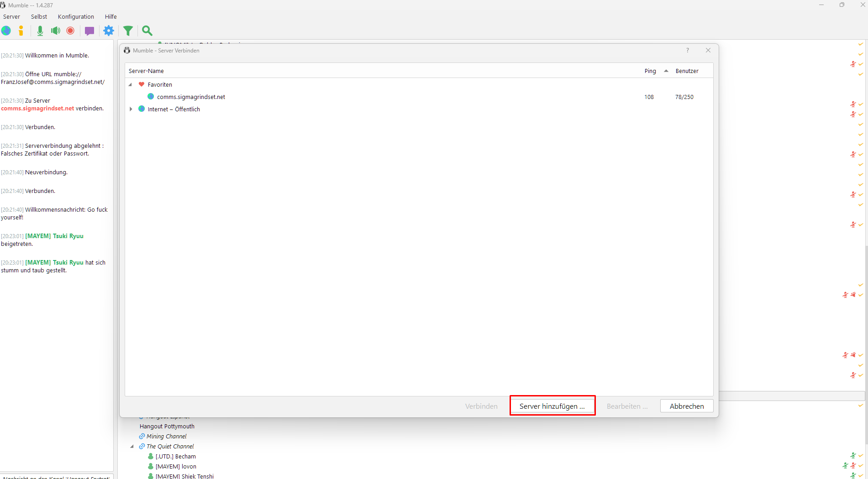Sort servers by Ping column header

650,71
